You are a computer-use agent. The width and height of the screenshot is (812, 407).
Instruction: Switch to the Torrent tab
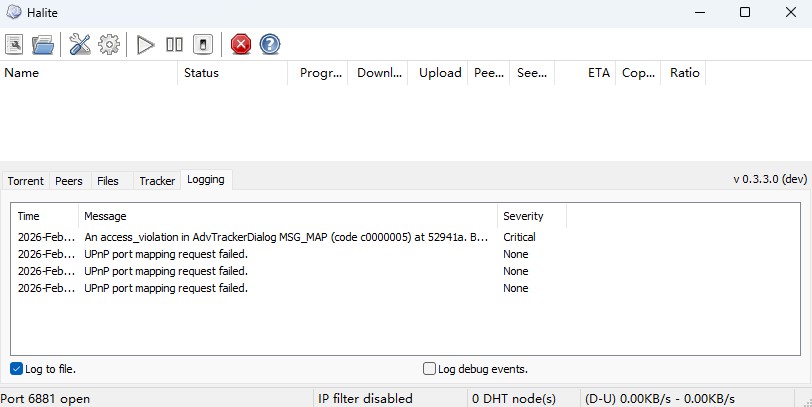coord(26,181)
